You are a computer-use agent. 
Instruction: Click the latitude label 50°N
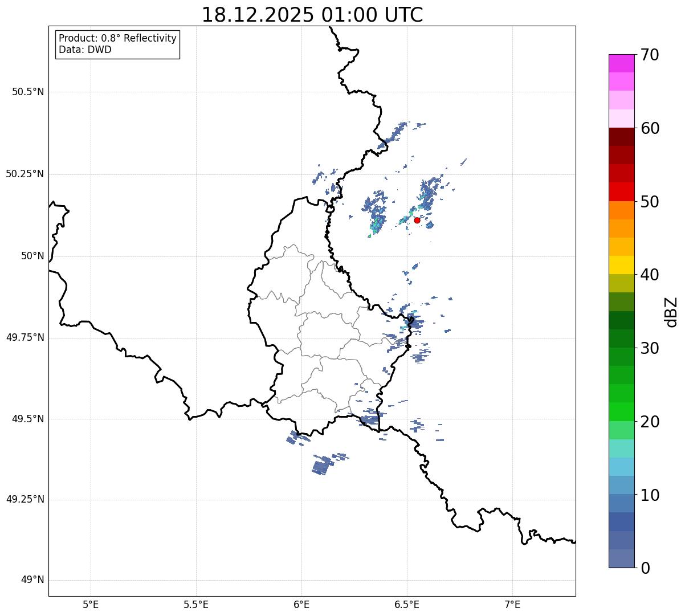32,256
